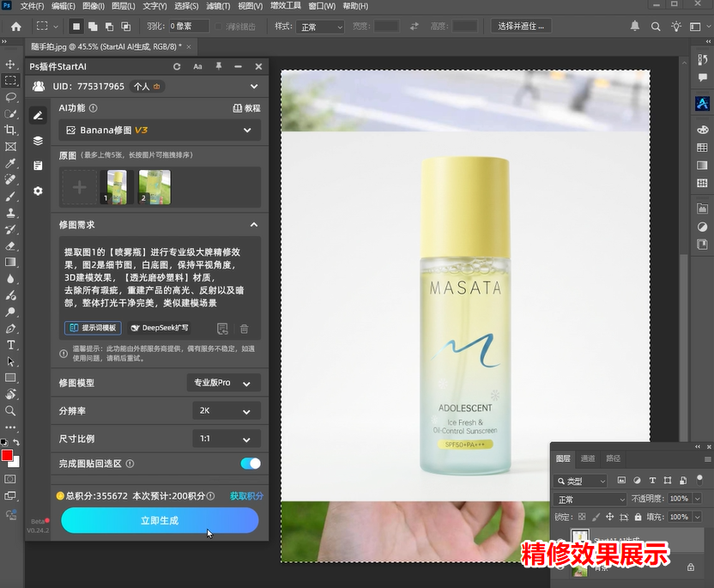Open the 教程 tutorial link
Image resolution: width=714 pixels, height=588 pixels.
tap(246, 108)
